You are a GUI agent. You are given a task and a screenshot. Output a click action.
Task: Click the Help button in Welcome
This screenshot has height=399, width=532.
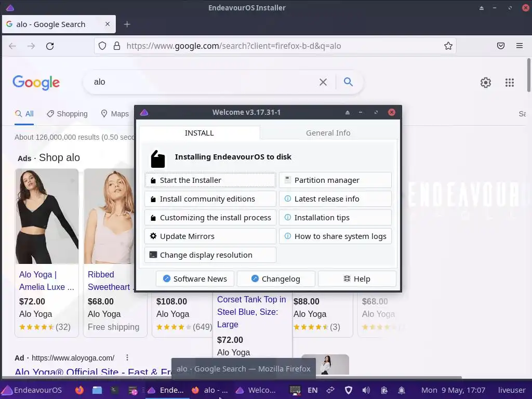[357, 279]
